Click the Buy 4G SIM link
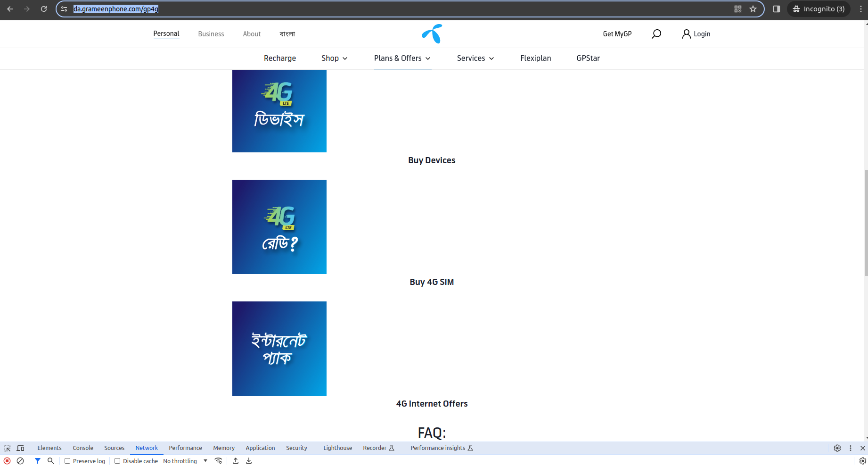Viewport: 868px width, 467px height. coord(432,282)
